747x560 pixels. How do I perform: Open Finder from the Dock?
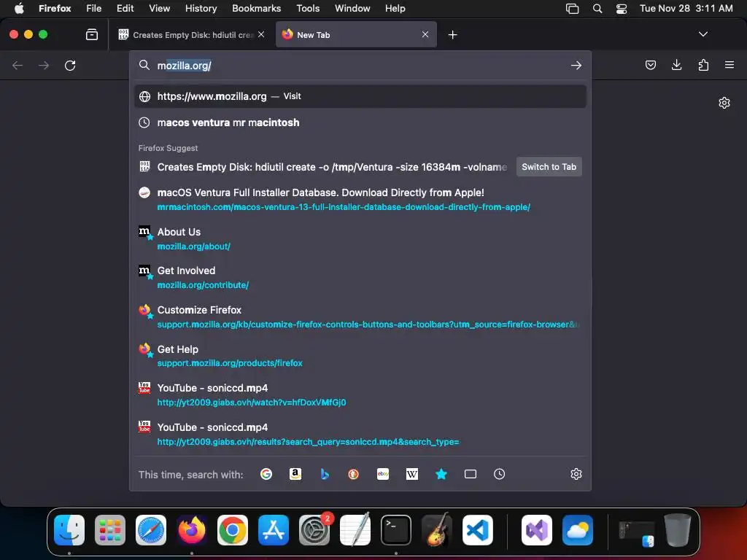69,530
